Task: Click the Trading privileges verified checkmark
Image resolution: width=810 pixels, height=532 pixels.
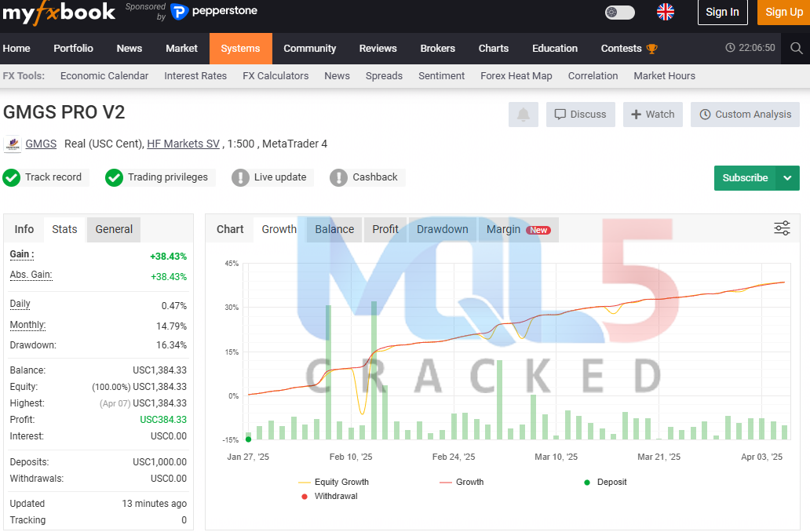Action: coord(114,177)
